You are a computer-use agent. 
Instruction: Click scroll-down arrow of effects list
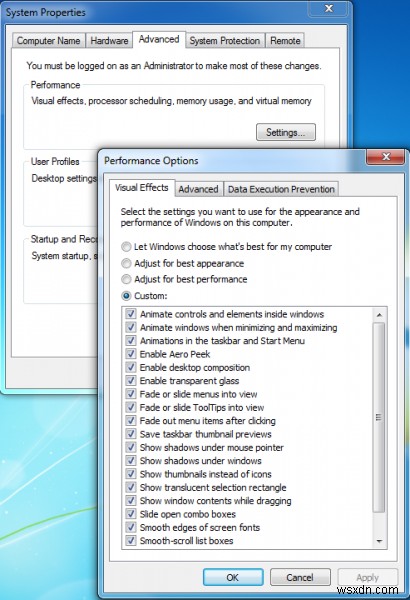379,541
